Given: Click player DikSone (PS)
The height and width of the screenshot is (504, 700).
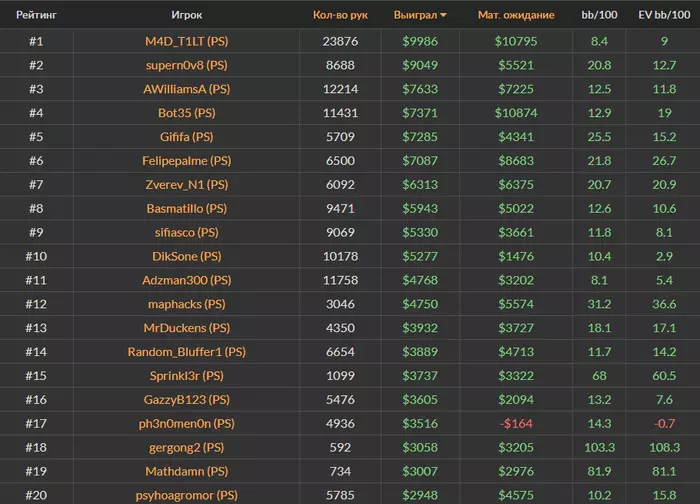Looking at the screenshot, I should tap(187, 256).
